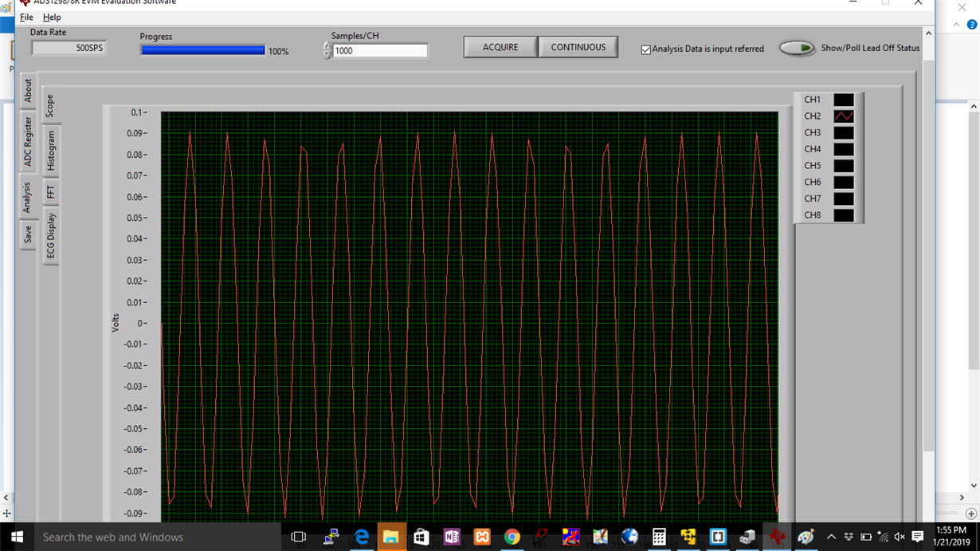980x551 pixels.
Task: Switch to the Save tab
Action: (28, 234)
